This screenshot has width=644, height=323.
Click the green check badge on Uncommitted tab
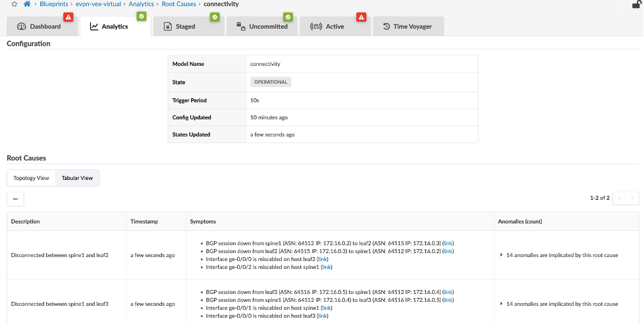pos(287,17)
